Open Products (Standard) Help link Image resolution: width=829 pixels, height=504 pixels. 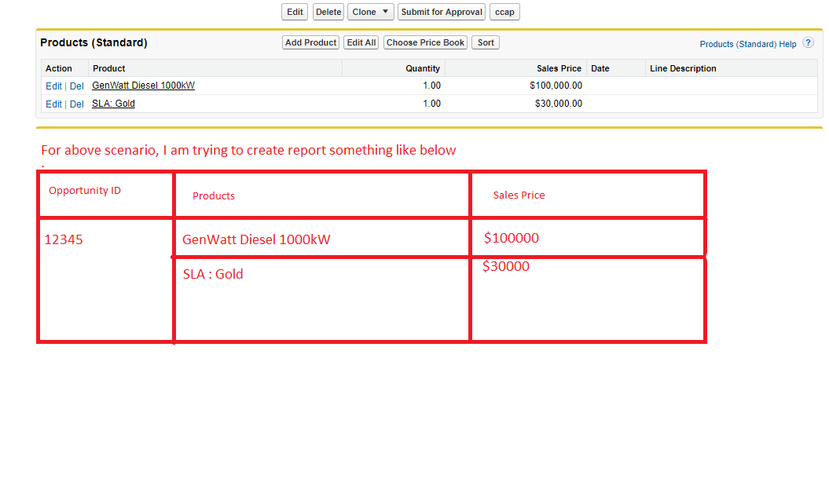tap(747, 44)
